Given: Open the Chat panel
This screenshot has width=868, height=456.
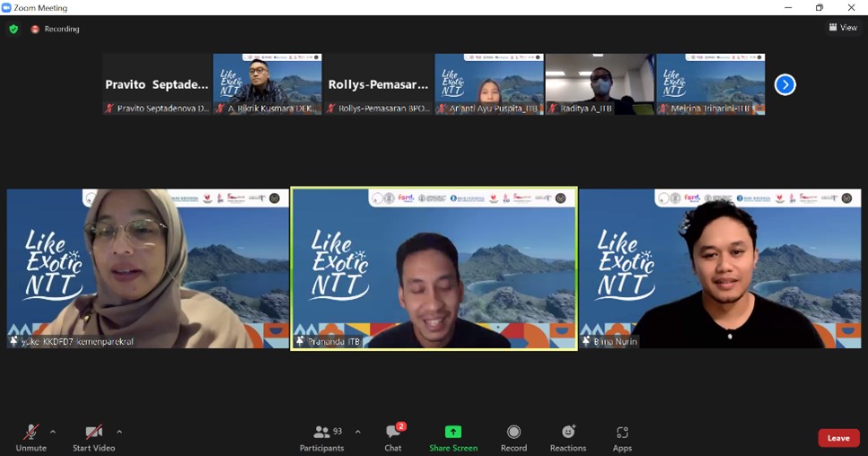Looking at the screenshot, I should (x=393, y=438).
